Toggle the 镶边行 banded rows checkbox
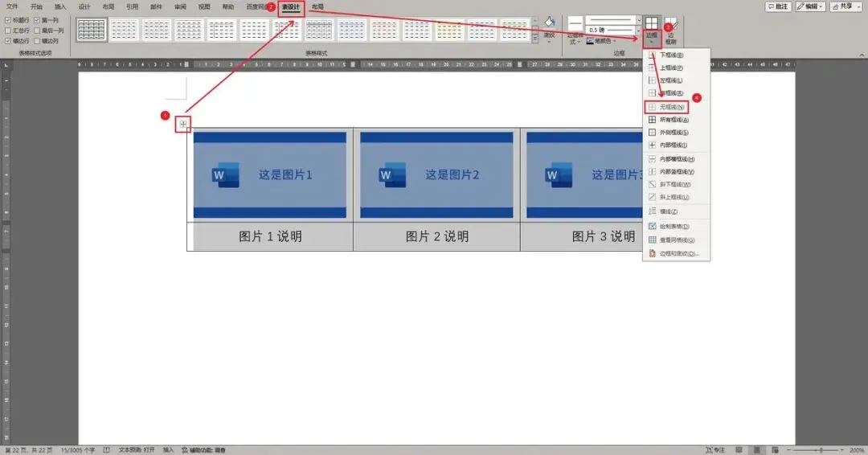This screenshot has height=455, width=868. [x=8, y=41]
